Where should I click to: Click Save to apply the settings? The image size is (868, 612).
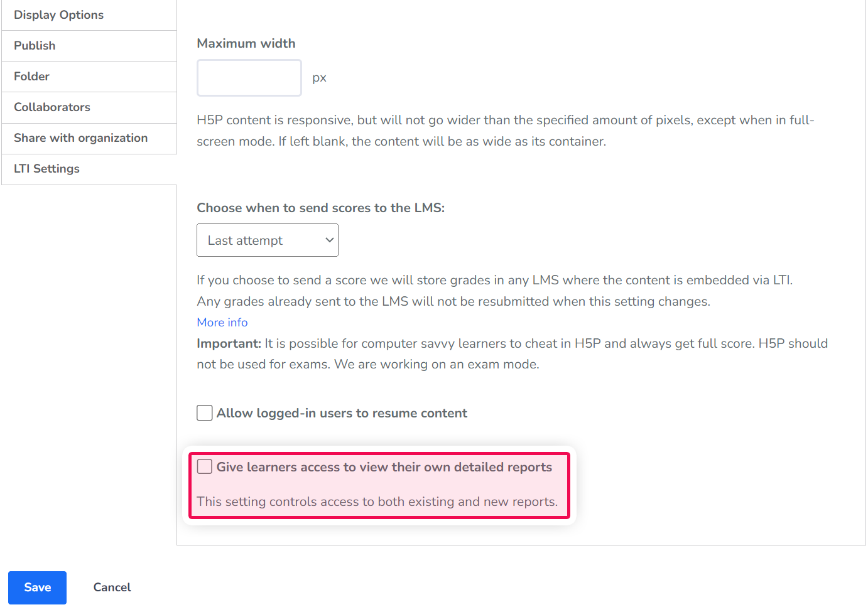(x=37, y=588)
